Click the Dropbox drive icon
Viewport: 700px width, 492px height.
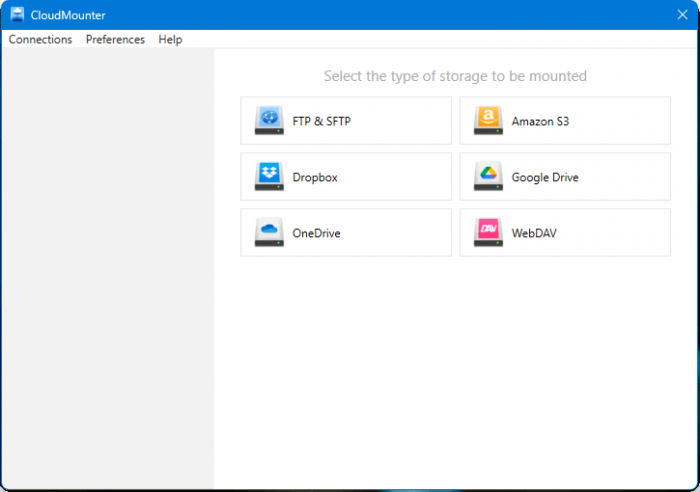(x=269, y=177)
